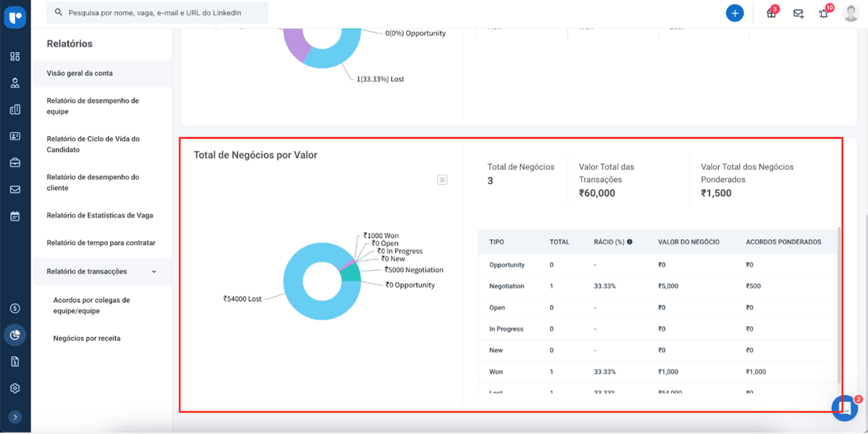Open the settings gear icon in sidebar

click(x=15, y=388)
